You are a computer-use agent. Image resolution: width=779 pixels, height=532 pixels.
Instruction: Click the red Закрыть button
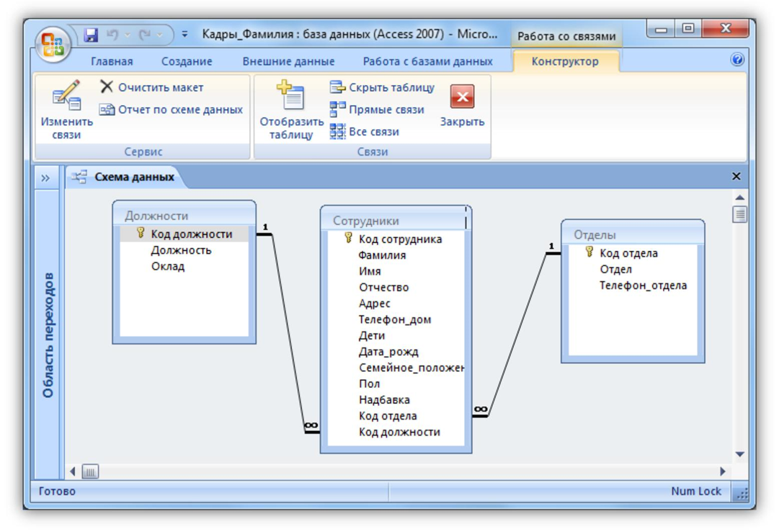(x=462, y=105)
